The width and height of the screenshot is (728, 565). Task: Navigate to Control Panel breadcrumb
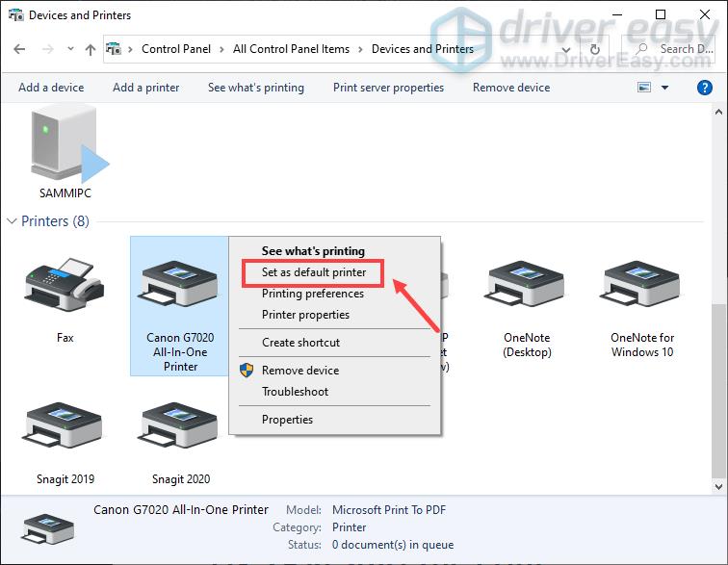coord(176,49)
